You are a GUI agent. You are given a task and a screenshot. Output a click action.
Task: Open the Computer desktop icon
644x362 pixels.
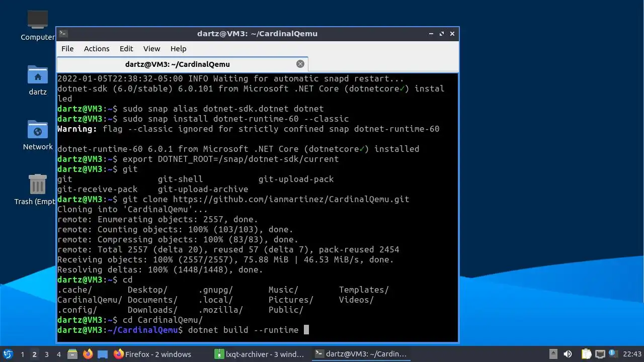37,25
